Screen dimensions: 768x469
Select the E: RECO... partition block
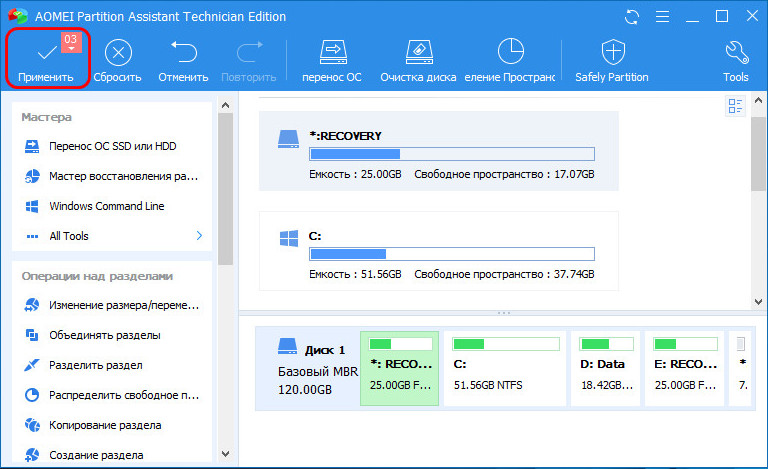(x=684, y=368)
